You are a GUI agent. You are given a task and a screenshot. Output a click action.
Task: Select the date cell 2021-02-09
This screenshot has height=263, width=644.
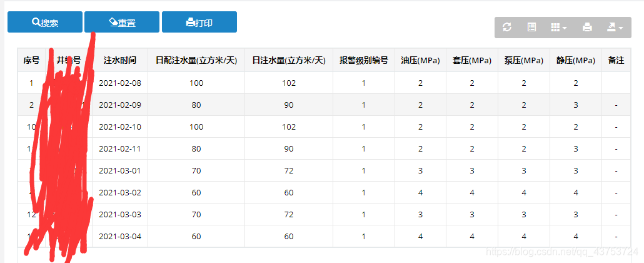point(120,105)
